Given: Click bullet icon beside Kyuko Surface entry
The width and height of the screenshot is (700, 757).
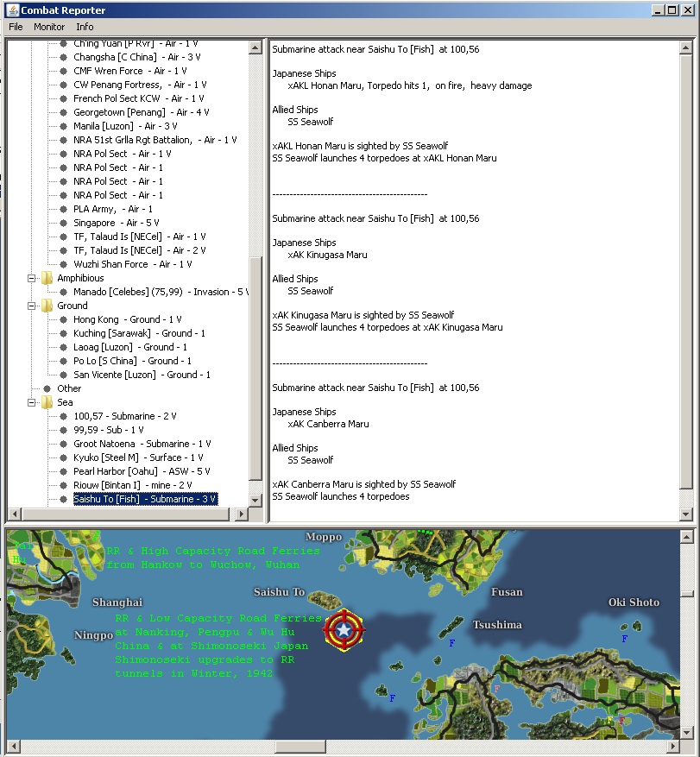Looking at the screenshot, I should [x=63, y=457].
